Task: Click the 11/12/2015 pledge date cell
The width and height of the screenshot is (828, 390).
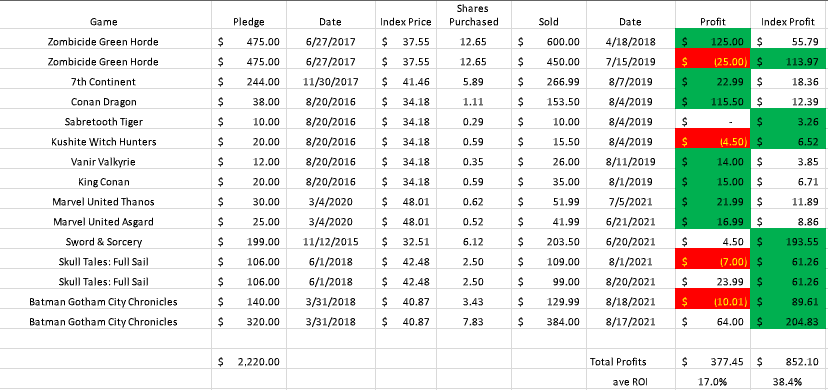Action: click(x=330, y=242)
